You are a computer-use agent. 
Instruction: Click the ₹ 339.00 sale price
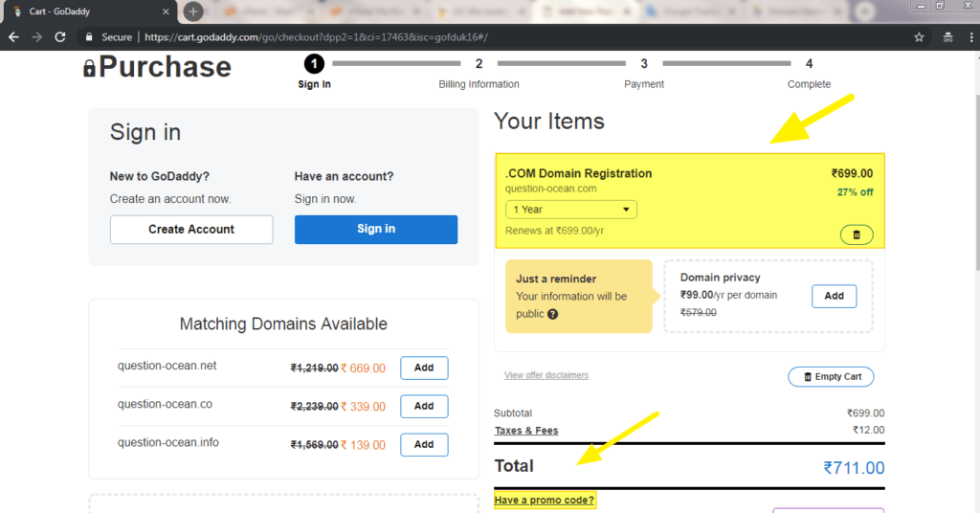[363, 407]
